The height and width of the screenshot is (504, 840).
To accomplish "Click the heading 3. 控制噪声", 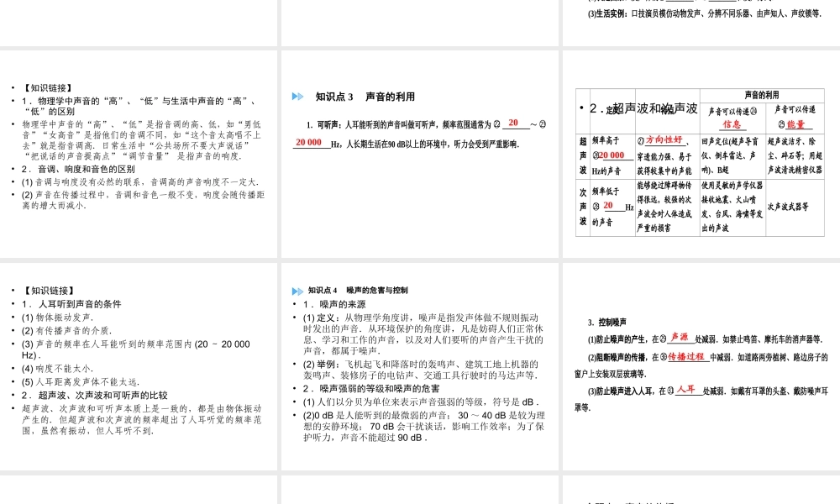I will pyautogui.click(x=607, y=323).
